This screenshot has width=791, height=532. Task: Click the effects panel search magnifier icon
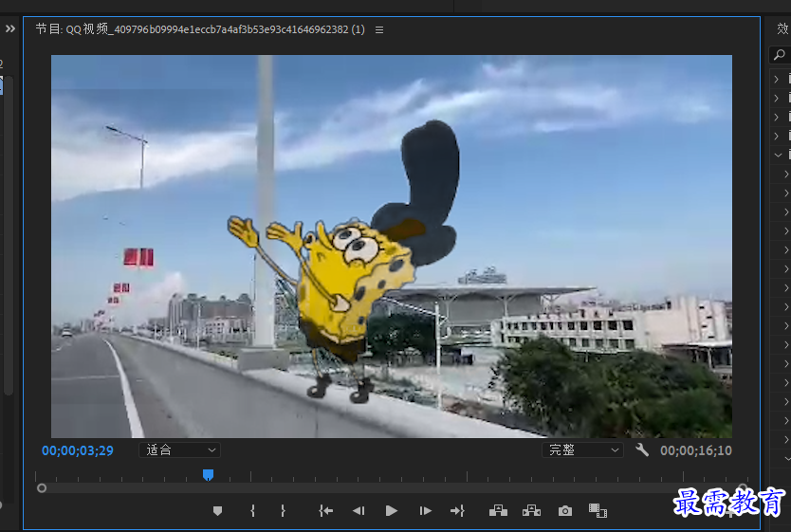(780, 54)
